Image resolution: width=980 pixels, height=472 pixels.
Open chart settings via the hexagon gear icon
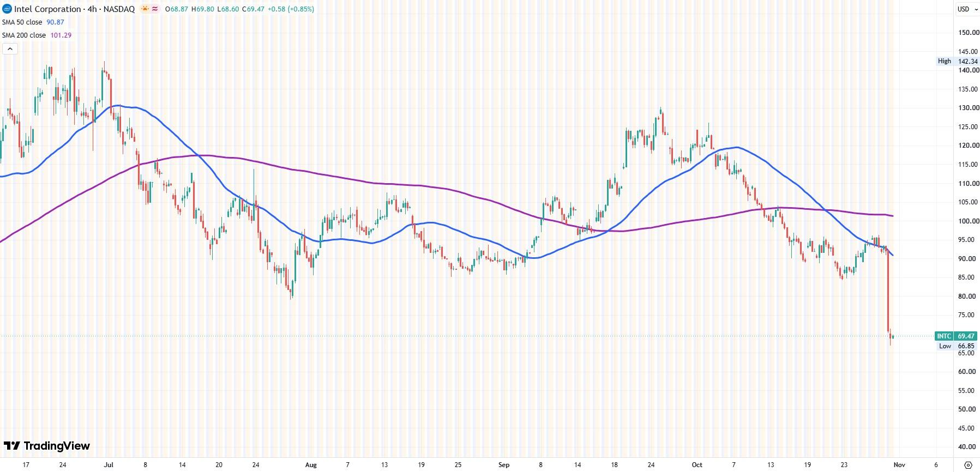pyautogui.click(x=968, y=465)
